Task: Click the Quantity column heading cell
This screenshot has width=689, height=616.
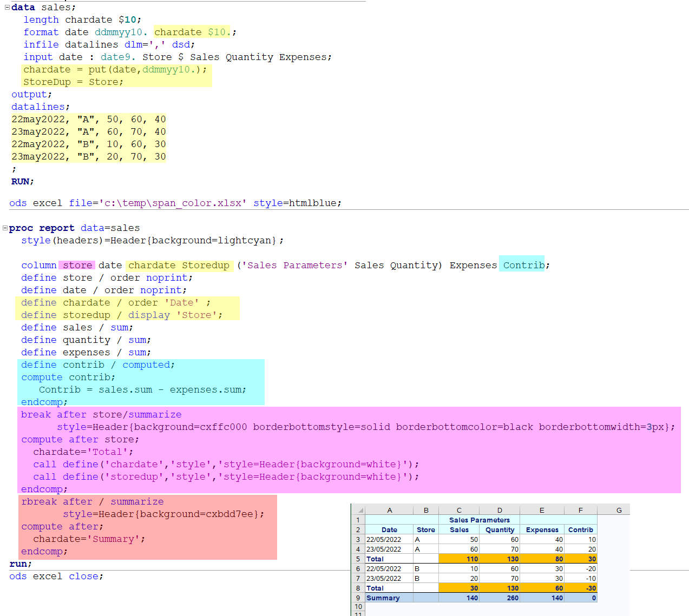Action: (x=500, y=530)
